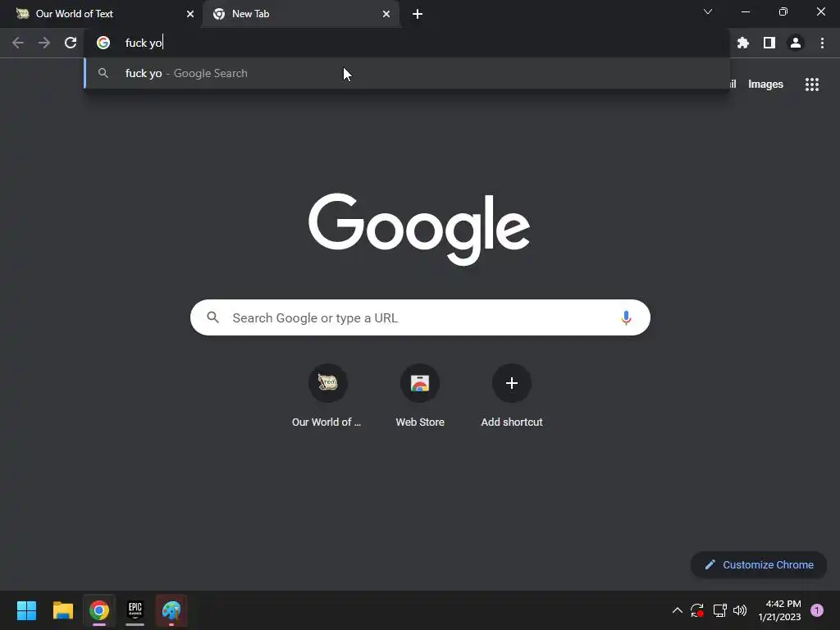Viewport: 840px width, 630px height.
Task: Reload the page with the refresh icon
Action: click(71, 43)
